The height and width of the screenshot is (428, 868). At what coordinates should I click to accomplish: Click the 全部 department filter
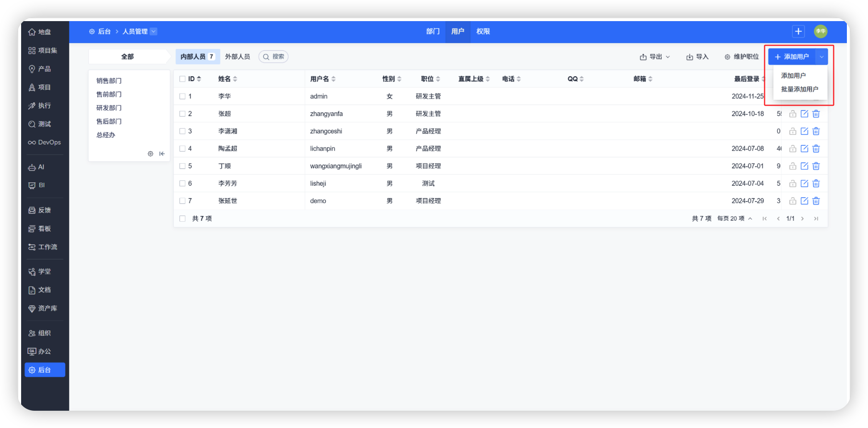[128, 57]
